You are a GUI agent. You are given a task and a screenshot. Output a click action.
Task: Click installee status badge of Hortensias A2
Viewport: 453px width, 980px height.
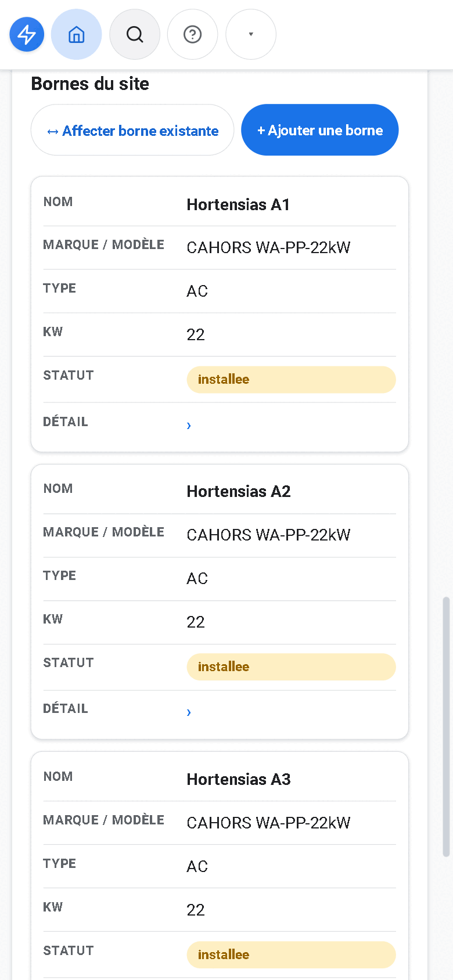(x=292, y=667)
